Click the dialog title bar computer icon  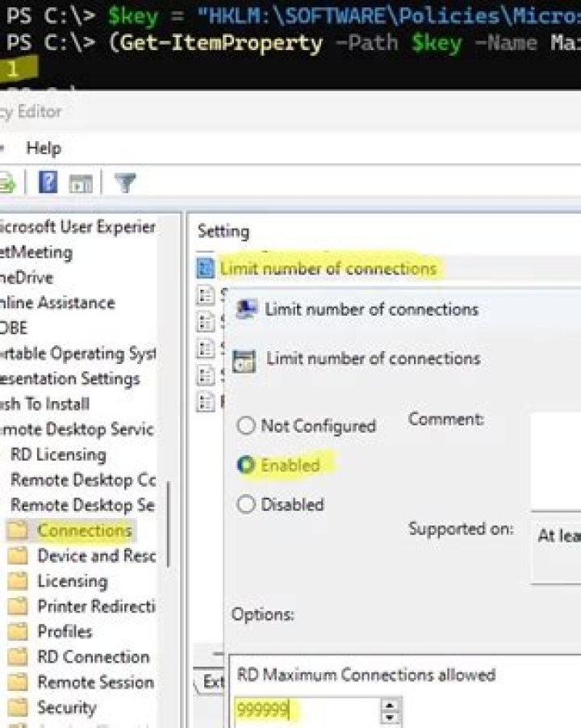246,309
